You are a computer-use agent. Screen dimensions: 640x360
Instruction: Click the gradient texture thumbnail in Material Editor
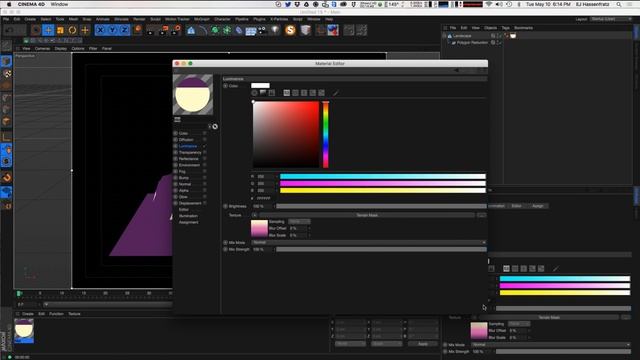(259, 229)
